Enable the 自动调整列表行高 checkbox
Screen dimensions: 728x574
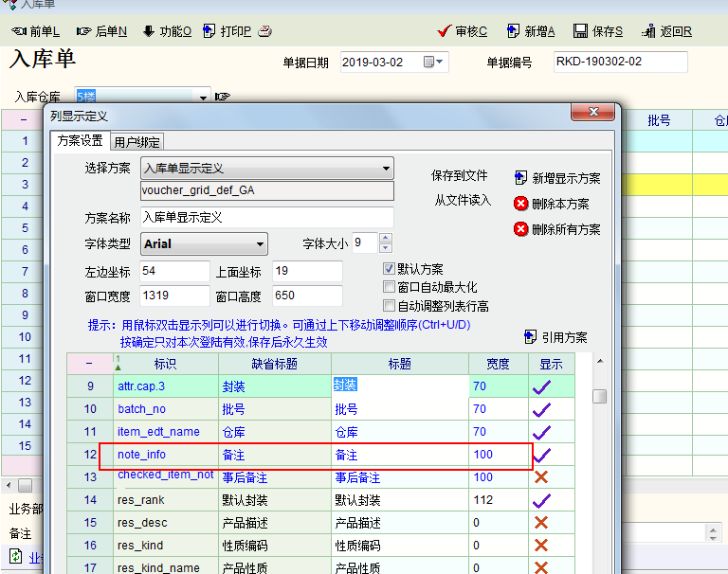click(x=389, y=305)
